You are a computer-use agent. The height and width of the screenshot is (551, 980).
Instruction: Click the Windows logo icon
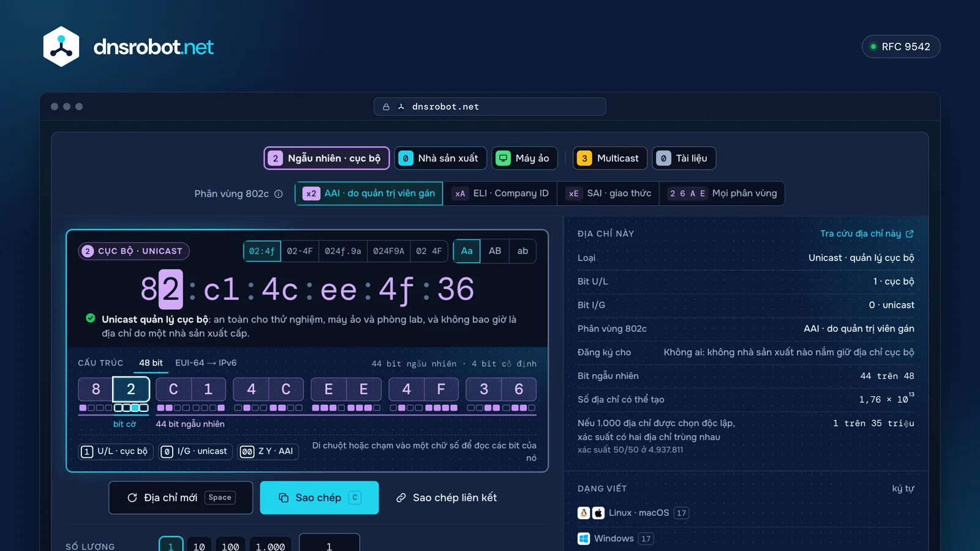point(584,539)
